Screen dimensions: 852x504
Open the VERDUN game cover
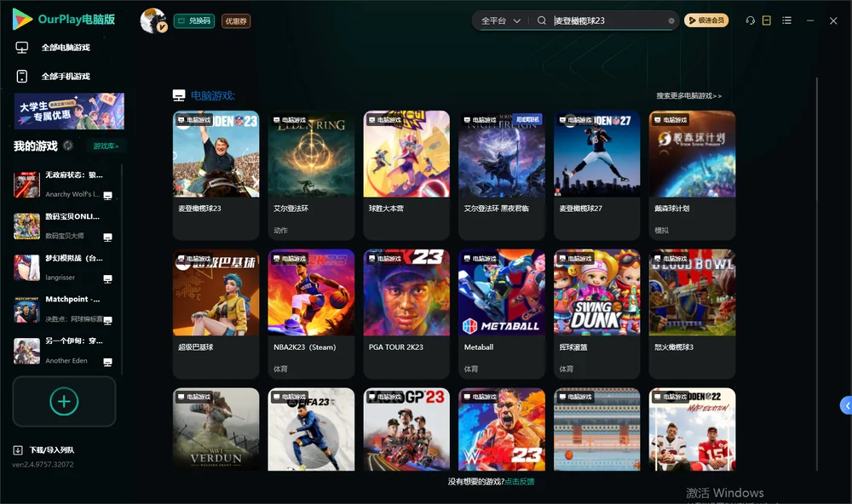(x=216, y=429)
